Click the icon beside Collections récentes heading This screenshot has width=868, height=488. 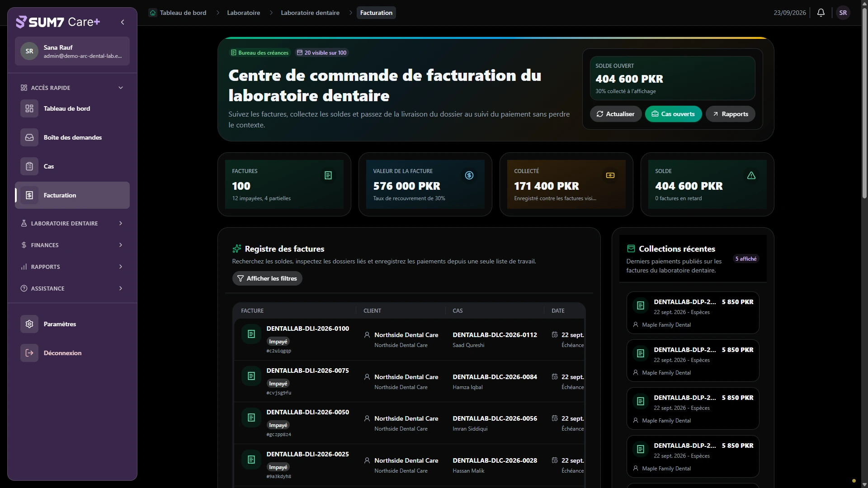[x=631, y=249]
